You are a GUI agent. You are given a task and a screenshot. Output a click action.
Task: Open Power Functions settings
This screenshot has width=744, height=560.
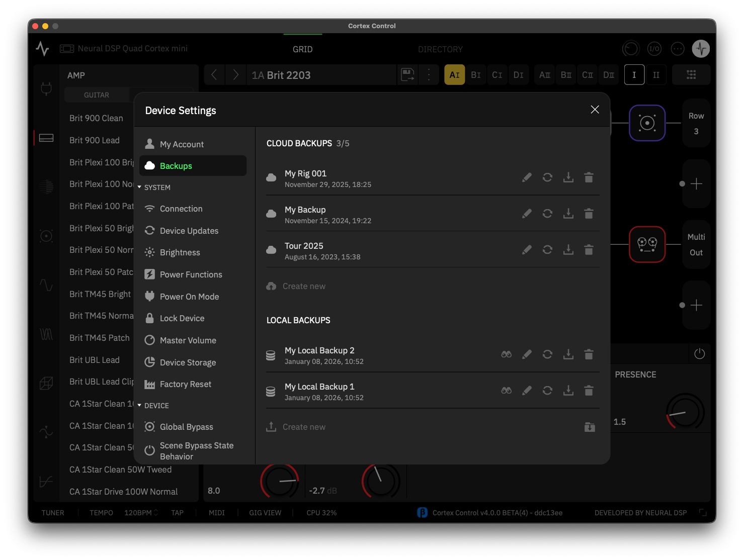[x=193, y=274]
